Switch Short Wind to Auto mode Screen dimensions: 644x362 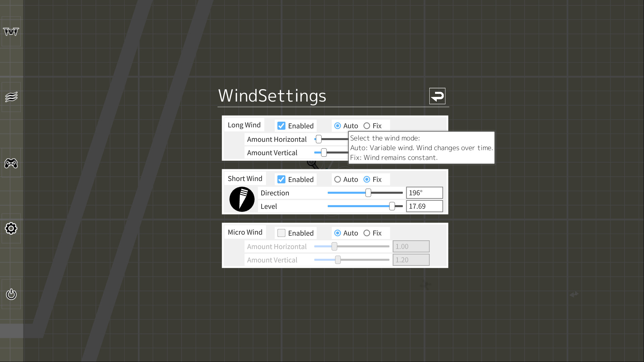point(337,179)
